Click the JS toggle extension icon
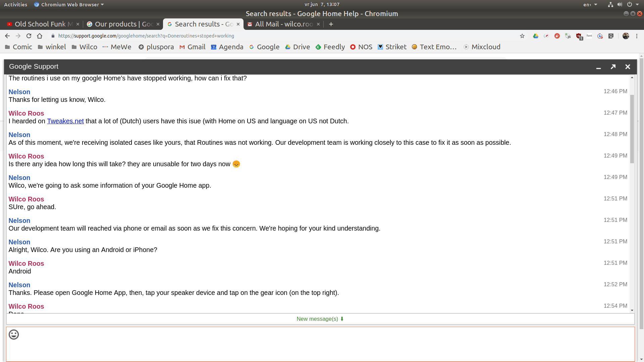Image resolution: width=644 pixels, height=362 pixels. pyautogui.click(x=568, y=36)
